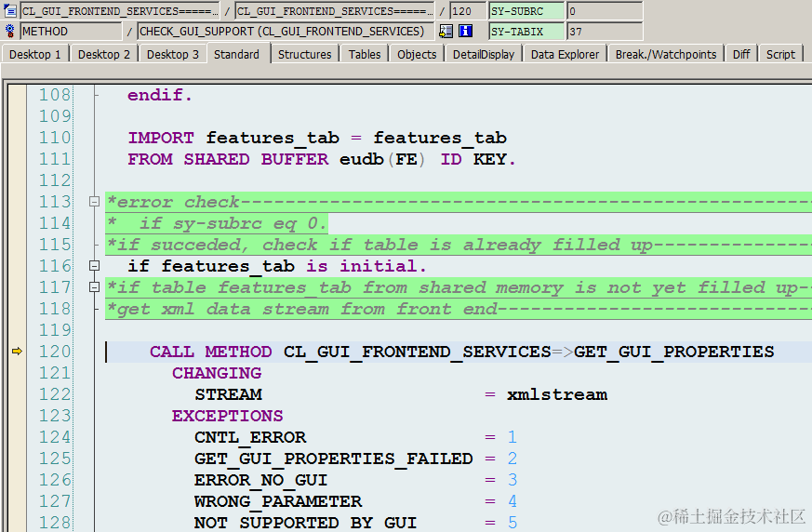Viewport: 812px width, 532px height.
Task: Click the METHOD event type field
Action: coord(71,31)
